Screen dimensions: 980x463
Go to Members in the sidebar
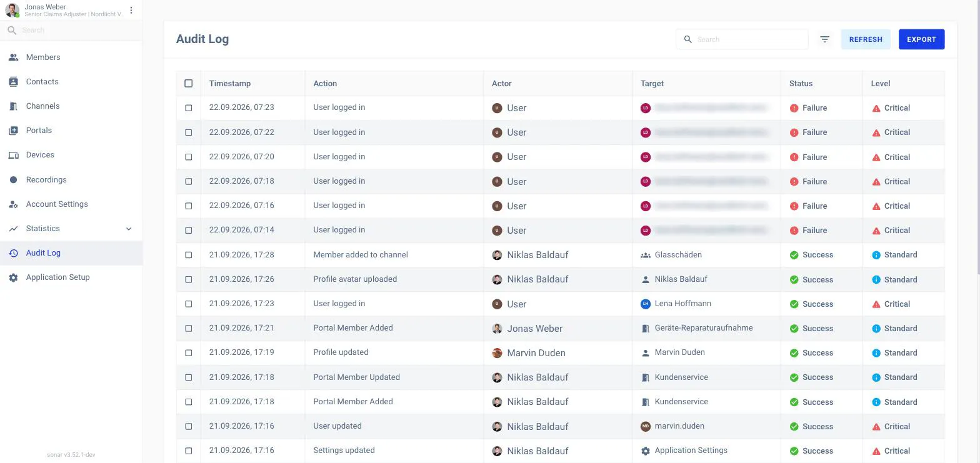[71, 57]
